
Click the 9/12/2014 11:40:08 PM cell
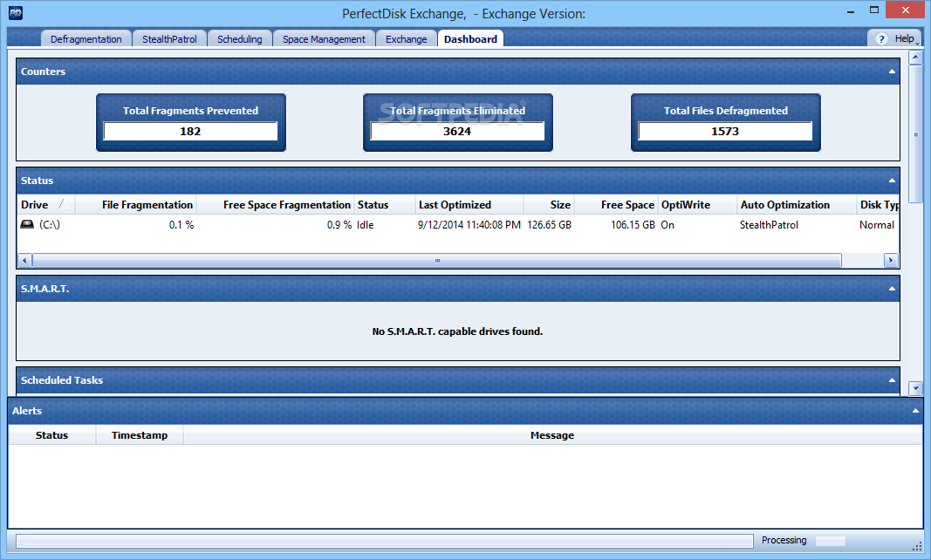(x=469, y=224)
